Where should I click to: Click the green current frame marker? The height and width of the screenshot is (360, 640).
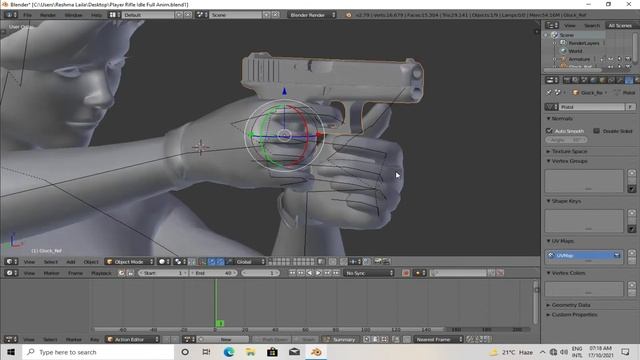[x=220, y=323]
